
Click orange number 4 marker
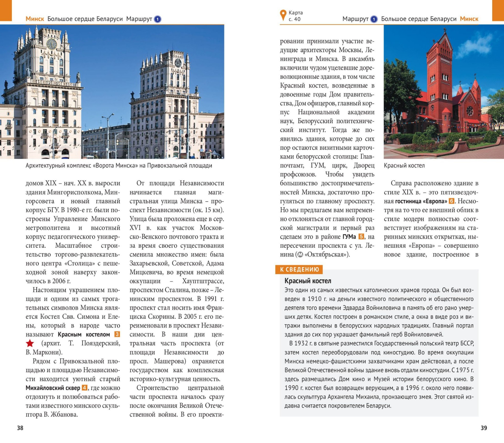pos(85,388)
